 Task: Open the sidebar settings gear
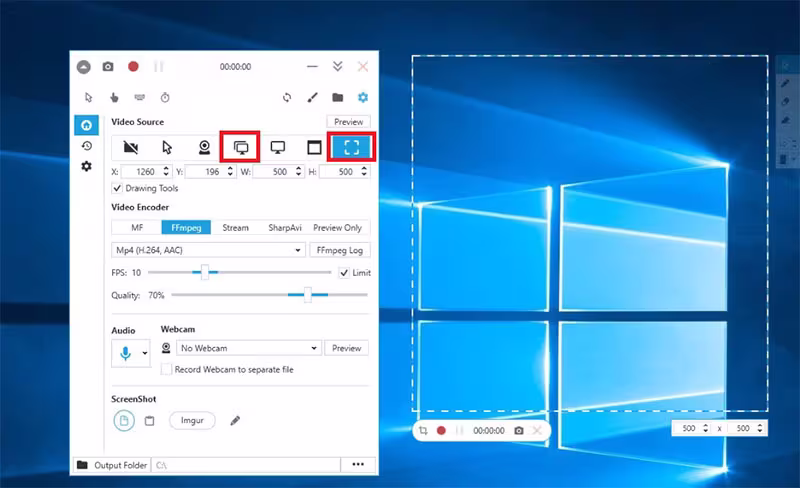click(x=87, y=166)
